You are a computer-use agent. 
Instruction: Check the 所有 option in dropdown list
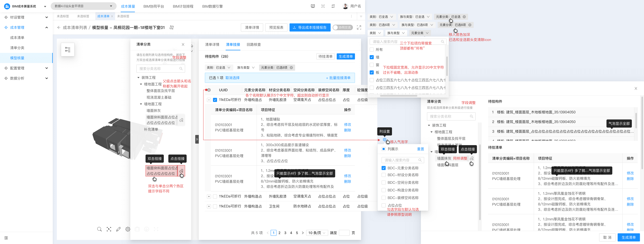click(372, 50)
